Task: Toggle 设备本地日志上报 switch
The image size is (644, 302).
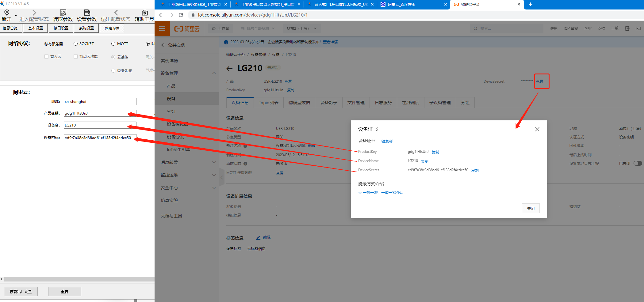Action: click(638, 163)
